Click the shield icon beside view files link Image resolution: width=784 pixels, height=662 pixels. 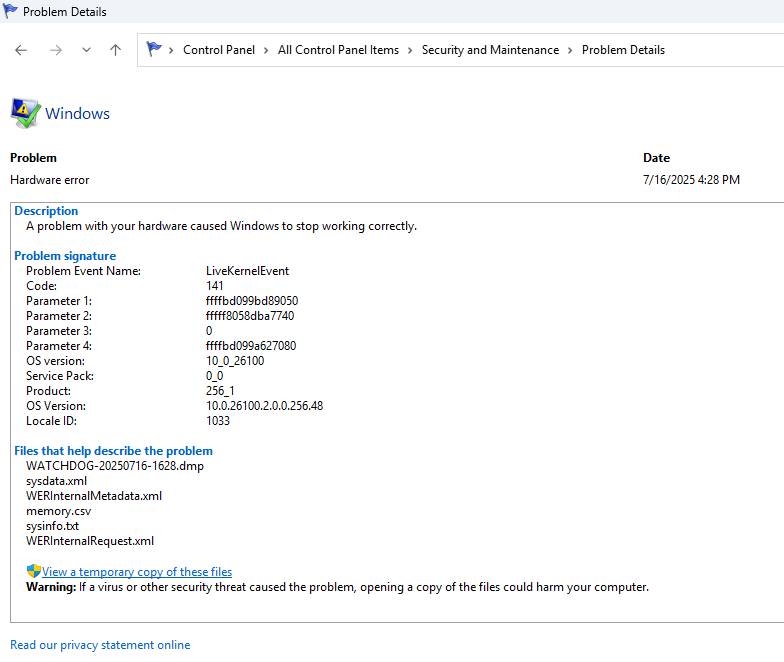coord(33,571)
